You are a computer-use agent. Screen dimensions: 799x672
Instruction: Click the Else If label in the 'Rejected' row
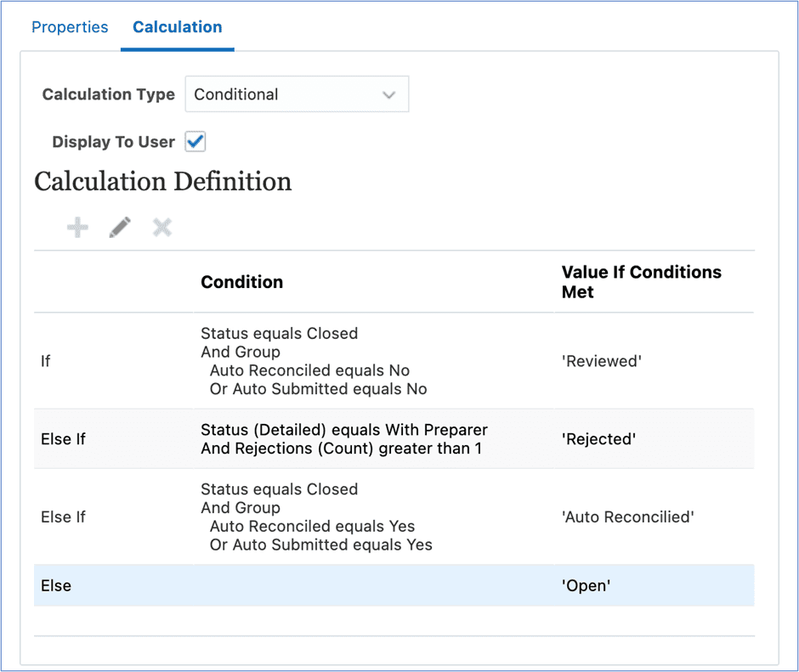63,439
